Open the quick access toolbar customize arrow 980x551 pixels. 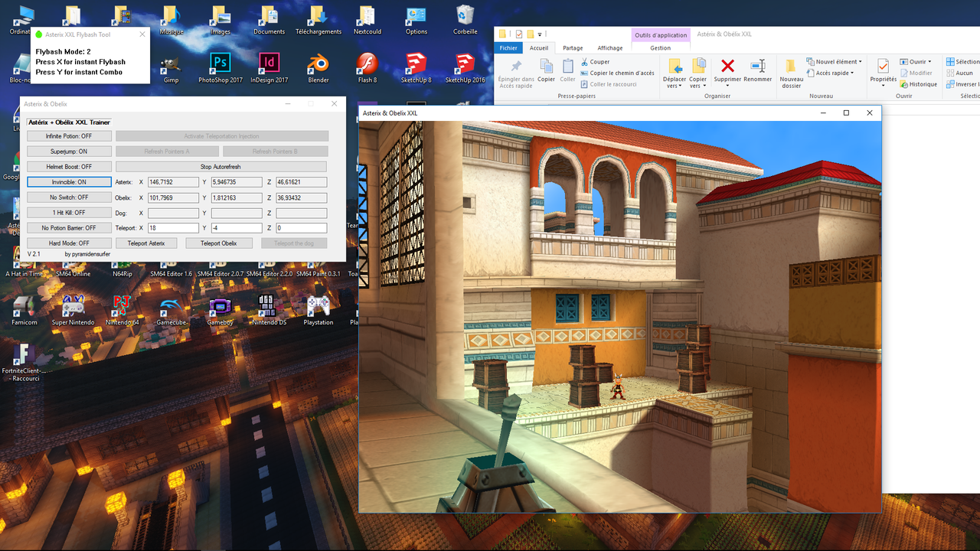tap(541, 34)
